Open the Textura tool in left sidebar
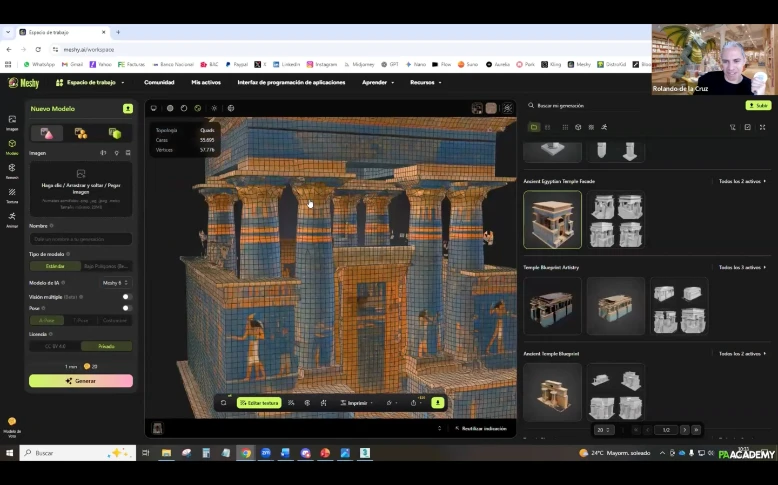Viewport: 778px width, 485px height. (x=12, y=193)
